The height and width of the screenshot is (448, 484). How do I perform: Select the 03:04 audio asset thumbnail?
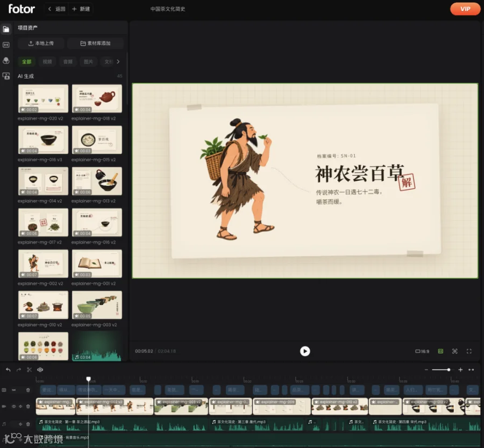click(x=97, y=346)
